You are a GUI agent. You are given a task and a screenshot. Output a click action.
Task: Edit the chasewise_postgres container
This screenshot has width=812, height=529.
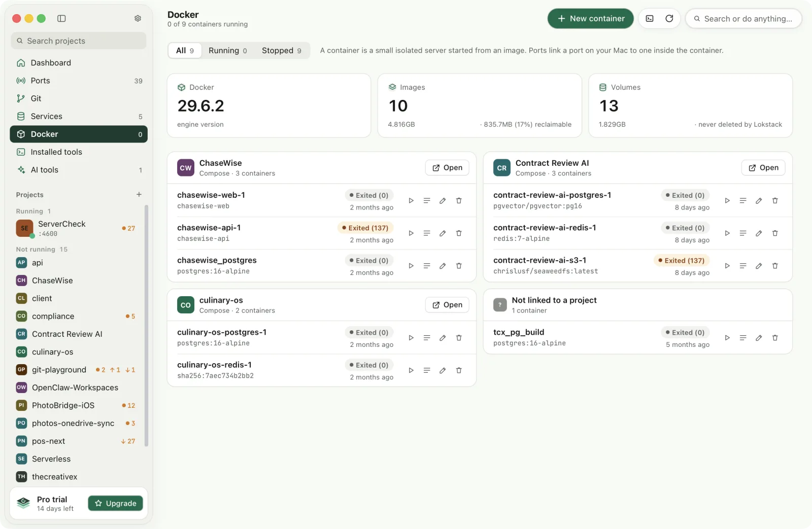443,266
